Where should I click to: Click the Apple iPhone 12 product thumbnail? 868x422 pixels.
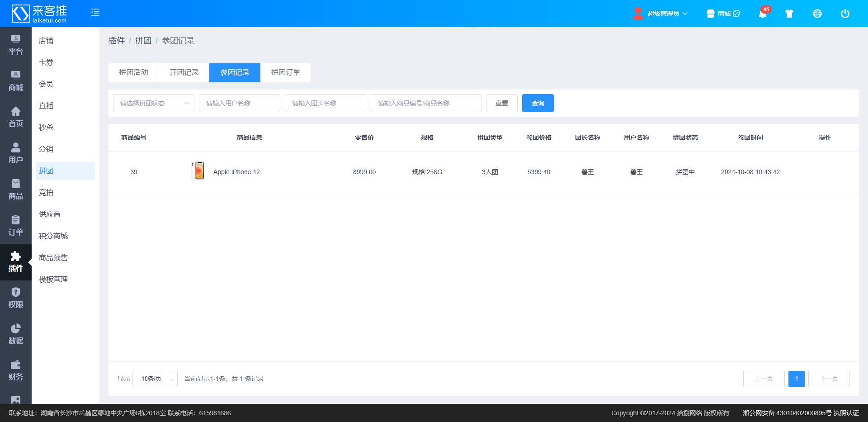pyautogui.click(x=198, y=171)
